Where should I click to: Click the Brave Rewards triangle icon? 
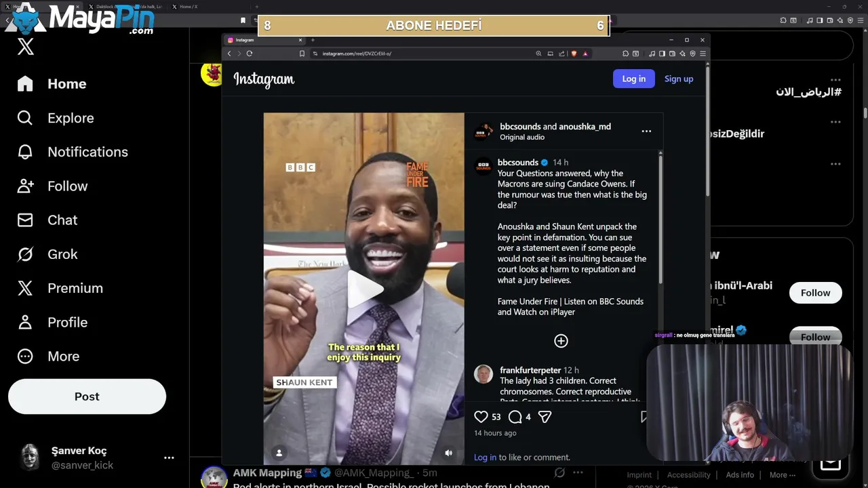pos(585,54)
